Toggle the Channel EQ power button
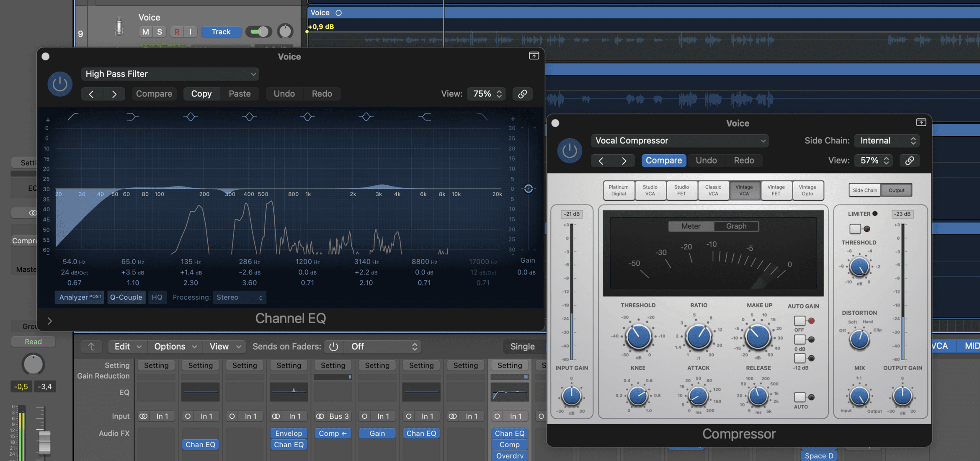The width and height of the screenshot is (980, 461). click(x=60, y=84)
